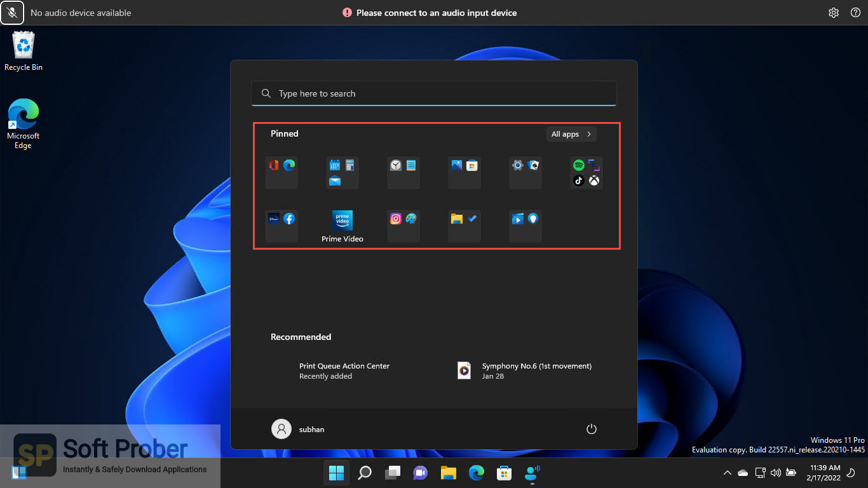Open the voice access app on taskbar
This screenshot has width=868, height=488.
point(532,473)
